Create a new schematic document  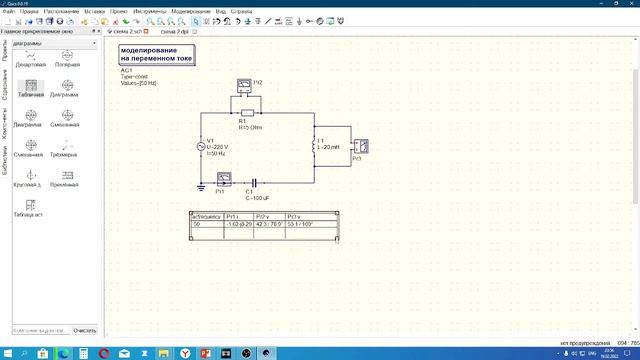[x=8, y=21]
